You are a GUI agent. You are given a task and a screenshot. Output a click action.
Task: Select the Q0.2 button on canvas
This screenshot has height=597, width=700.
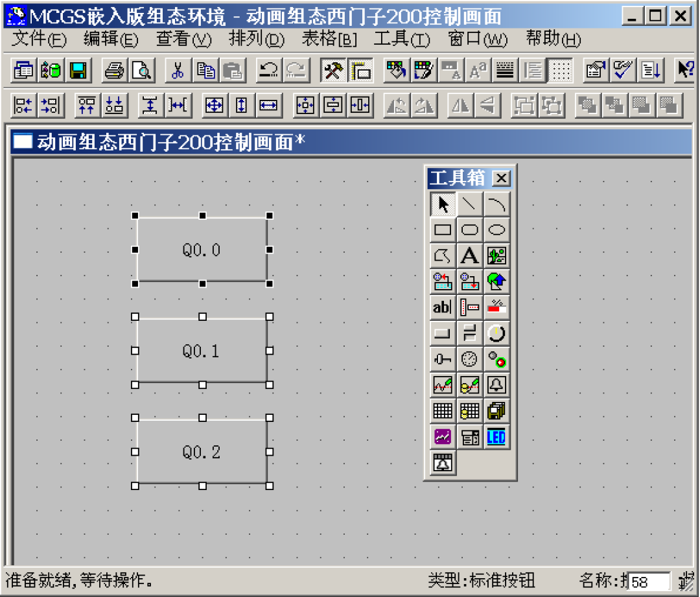202,451
